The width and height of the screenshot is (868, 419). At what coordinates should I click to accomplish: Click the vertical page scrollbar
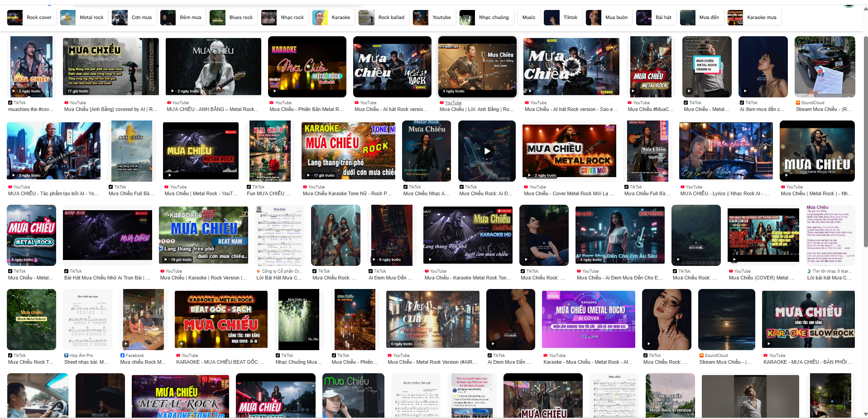(x=865, y=141)
